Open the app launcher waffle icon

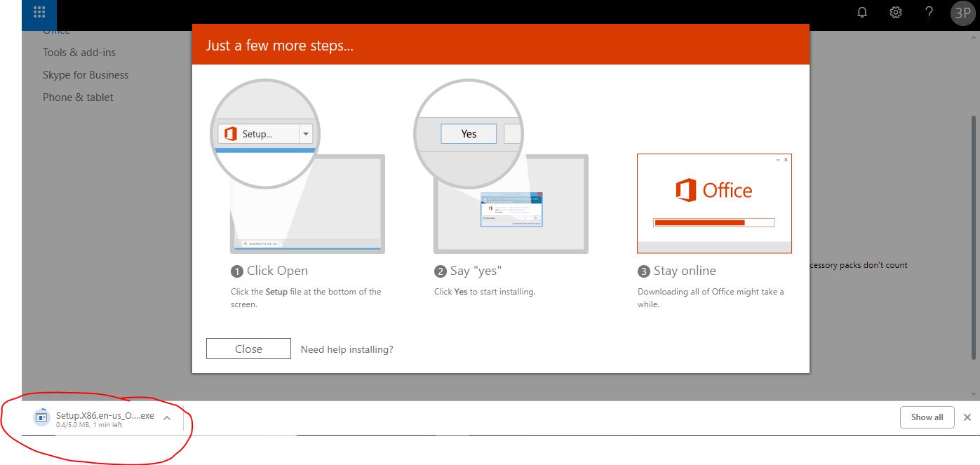39,12
